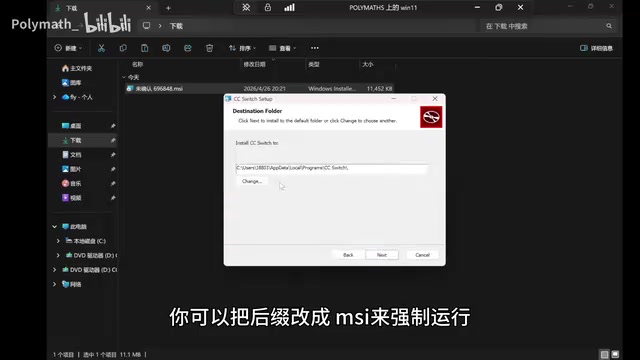
Task: Open 音乐 (Music) in sidebar
Action: [x=71, y=184]
